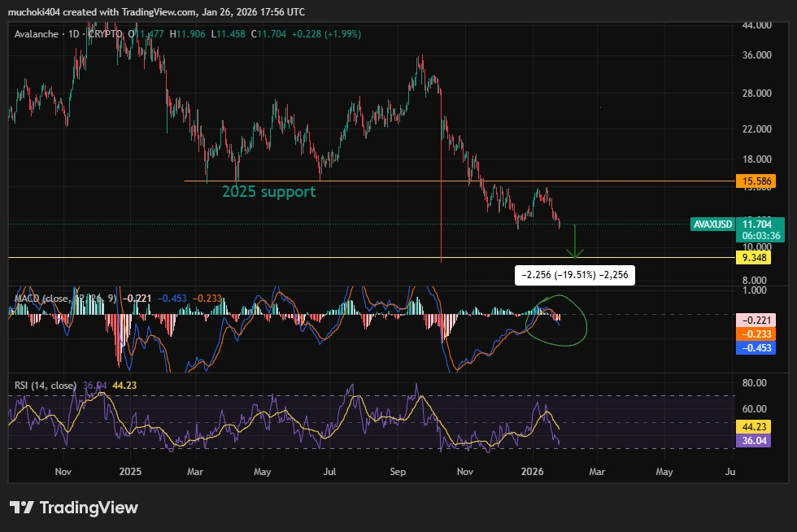Click the -2.256 (-19.51%) measurement label
Image resolution: width=797 pixels, height=532 pixels.
575,276
